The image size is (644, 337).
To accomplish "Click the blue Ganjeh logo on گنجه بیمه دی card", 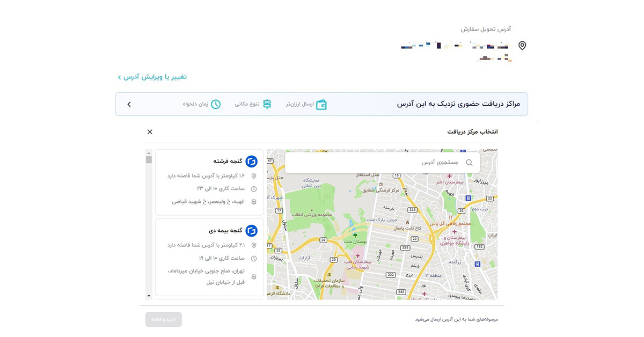I will [251, 230].
